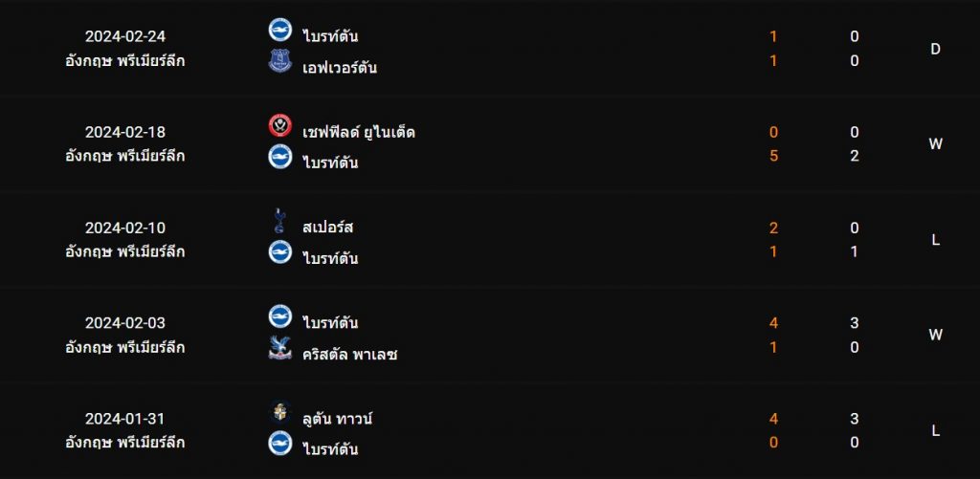The height and width of the screenshot is (479, 980).
Task: Open team link เอฟเวอร์ตัน
Action: coord(340,68)
